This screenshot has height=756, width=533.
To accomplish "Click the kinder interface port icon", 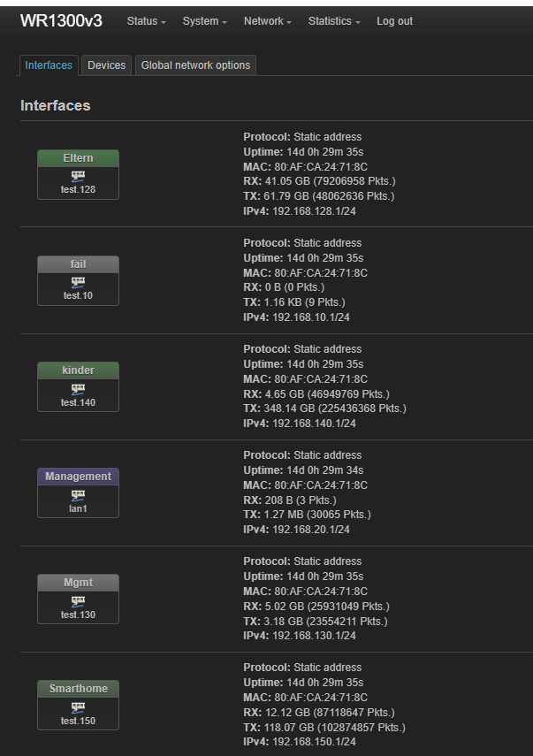I will tap(78, 388).
